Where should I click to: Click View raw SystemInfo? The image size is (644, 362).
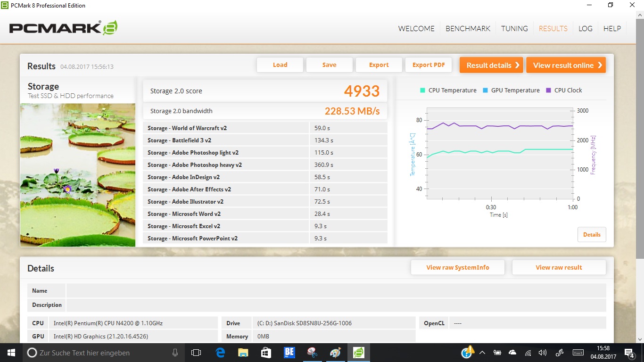pos(458,267)
